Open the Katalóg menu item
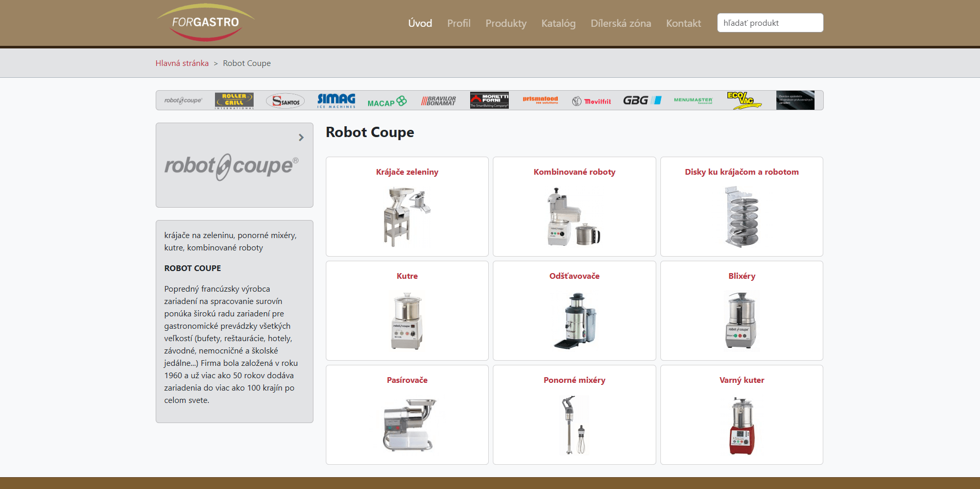The image size is (980, 489). point(558,23)
